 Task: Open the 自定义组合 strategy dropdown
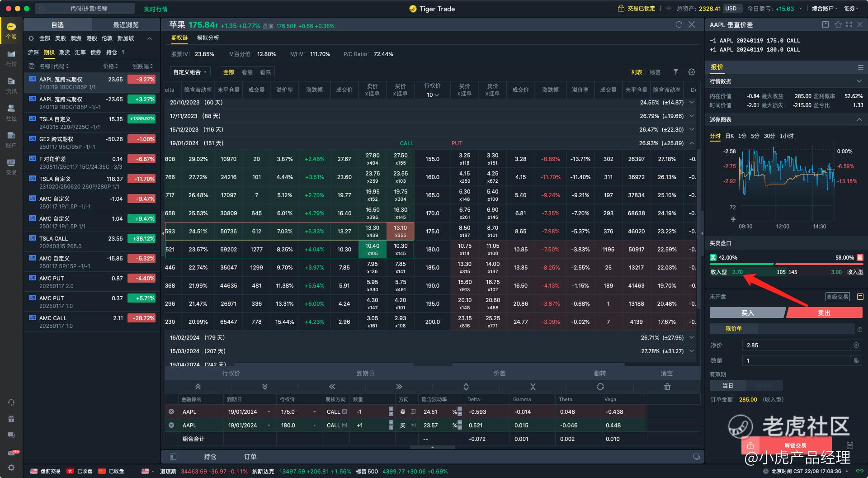point(190,72)
